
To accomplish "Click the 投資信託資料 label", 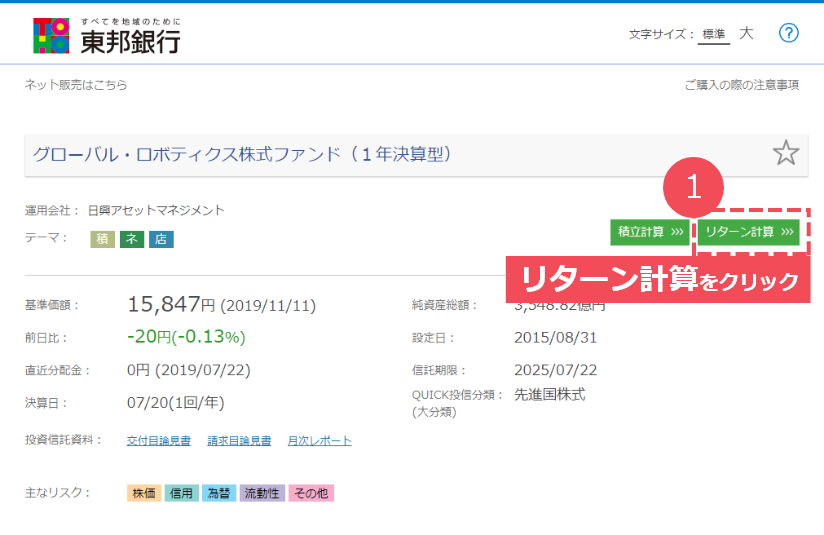I will point(63,440).
